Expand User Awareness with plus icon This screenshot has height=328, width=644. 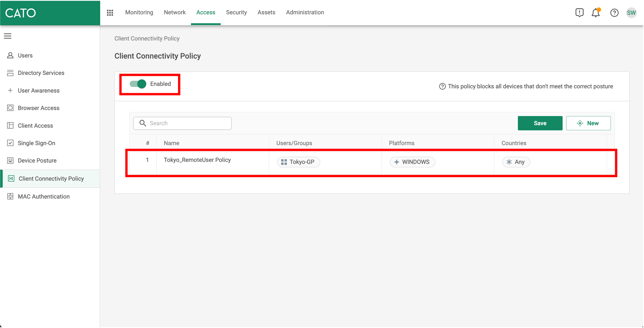(x=10, y=90)
